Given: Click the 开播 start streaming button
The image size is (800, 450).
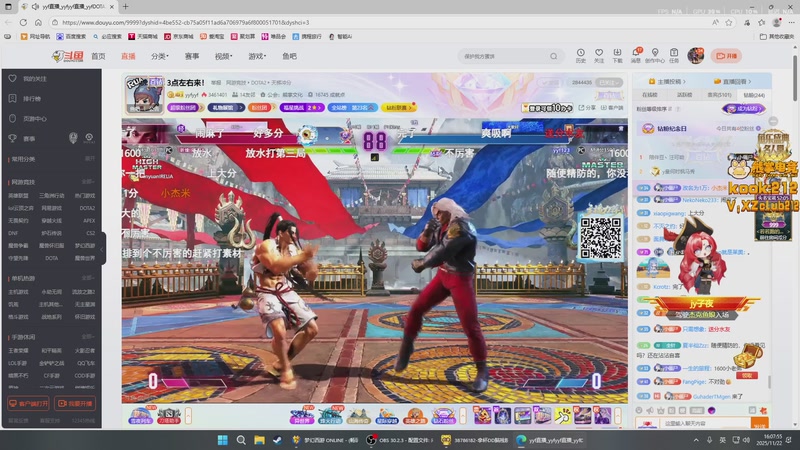Looking at the screenshot, I should 727,56.
